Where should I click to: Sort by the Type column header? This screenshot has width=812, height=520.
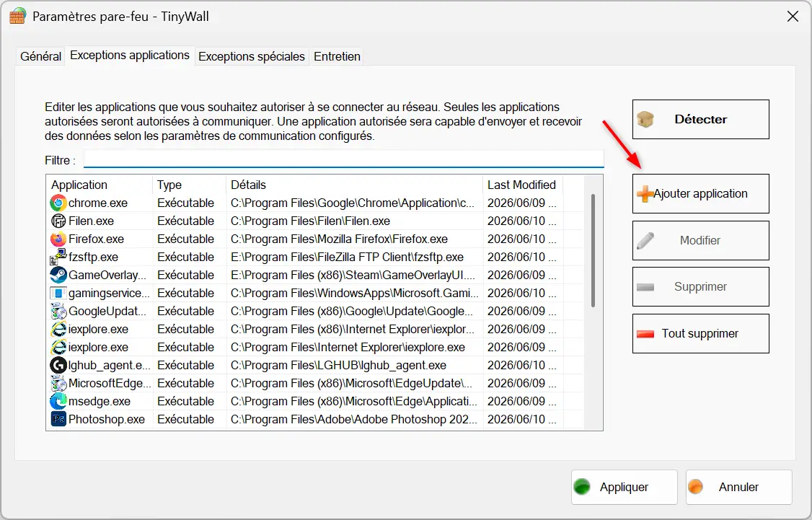190,185
